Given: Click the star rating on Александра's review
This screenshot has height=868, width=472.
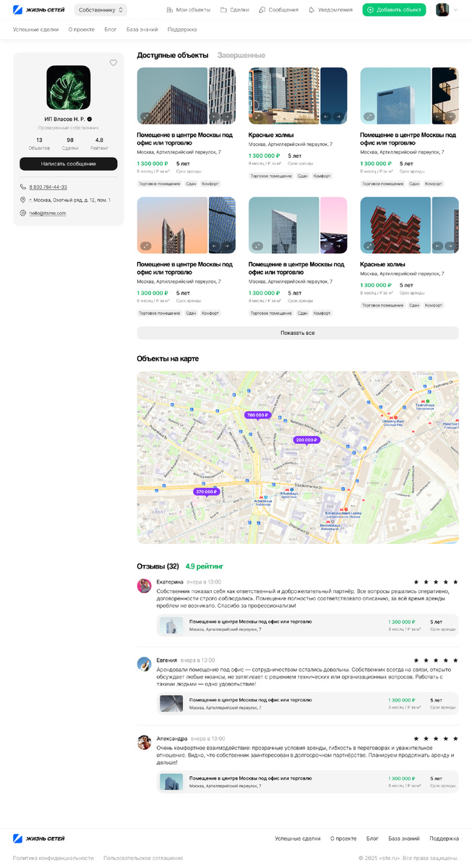Looking at the screenshot, I should [x=436, y=739].
